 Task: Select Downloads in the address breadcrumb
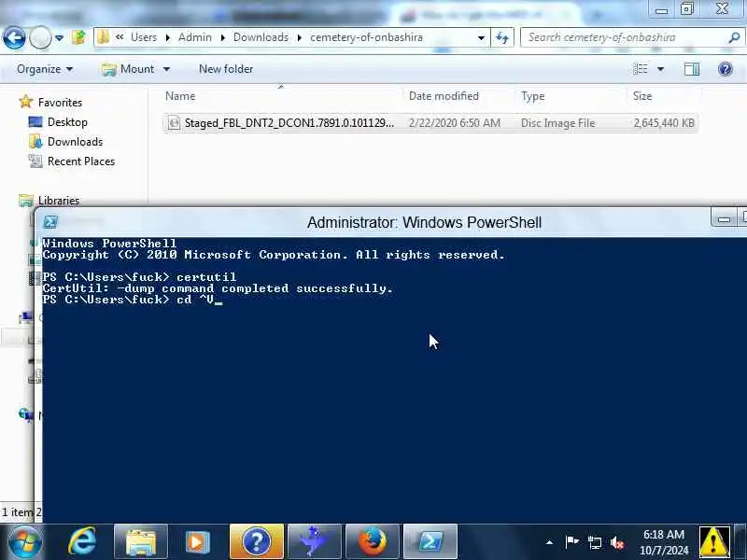pyautogui.click(x=261, y=37)
